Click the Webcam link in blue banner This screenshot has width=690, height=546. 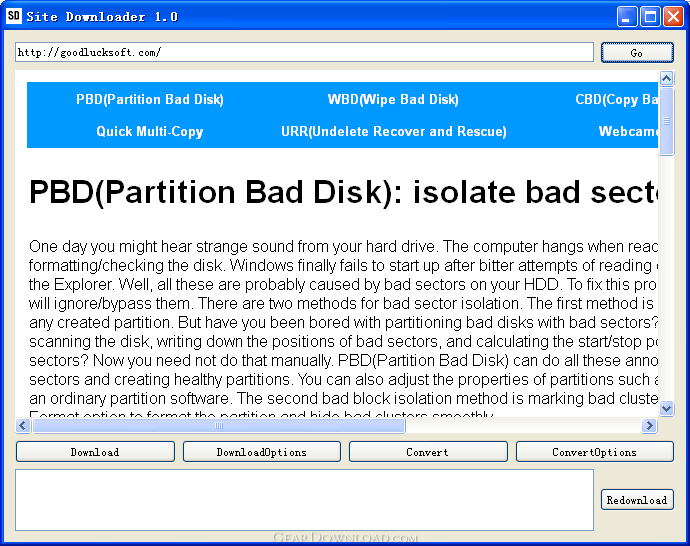pyautogui.click(x=628, y=132)
